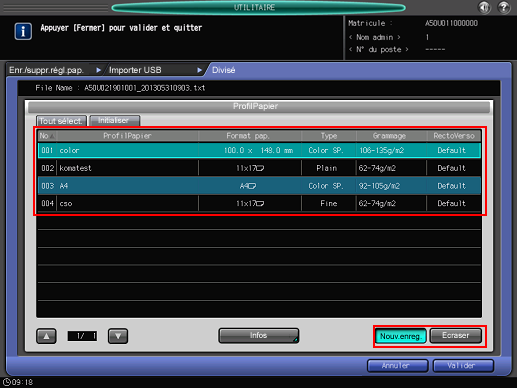
Task: Click the speaker sound icon at top right
Action: pos(484,7)
